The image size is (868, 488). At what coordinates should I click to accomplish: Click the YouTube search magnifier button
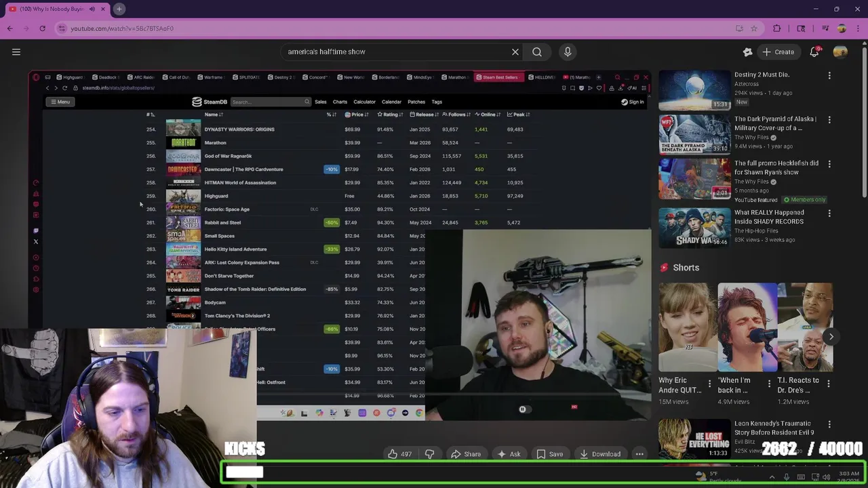coord(537,52)
